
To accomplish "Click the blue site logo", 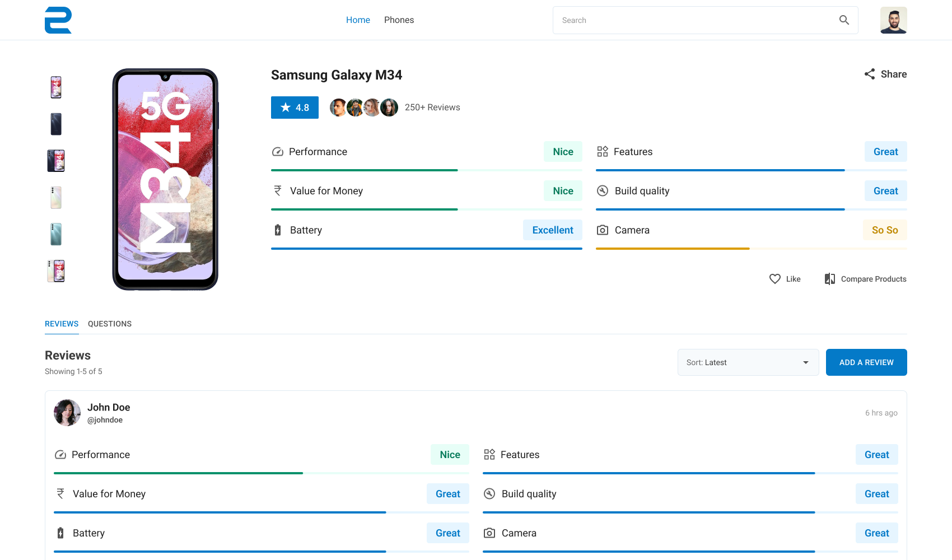I will coord(58,20).
